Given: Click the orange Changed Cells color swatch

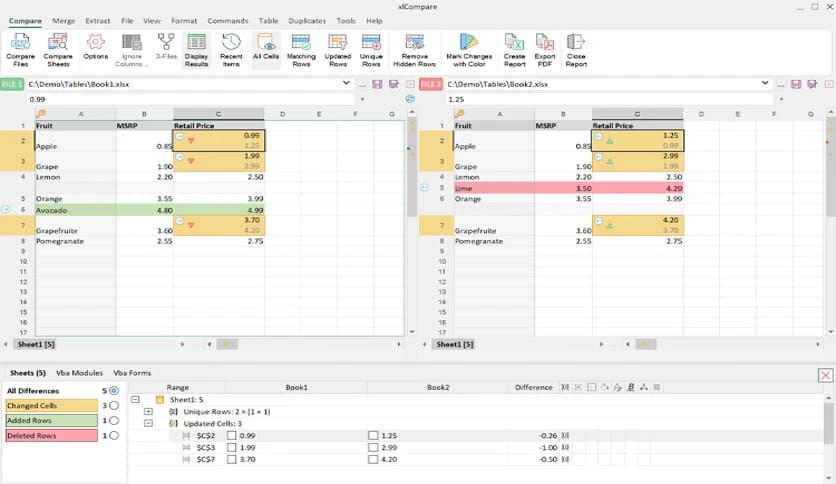Looking at the screenshot, I should (x=52, y=406).
